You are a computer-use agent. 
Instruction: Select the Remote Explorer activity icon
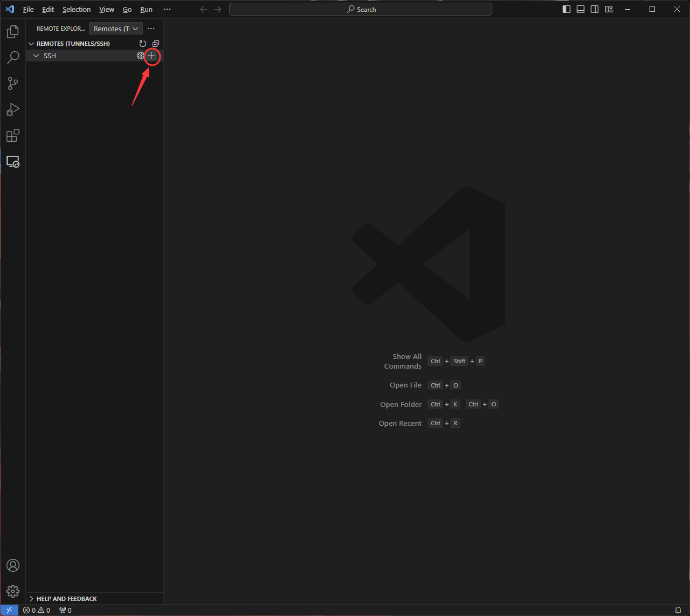[x=13, y=161]
